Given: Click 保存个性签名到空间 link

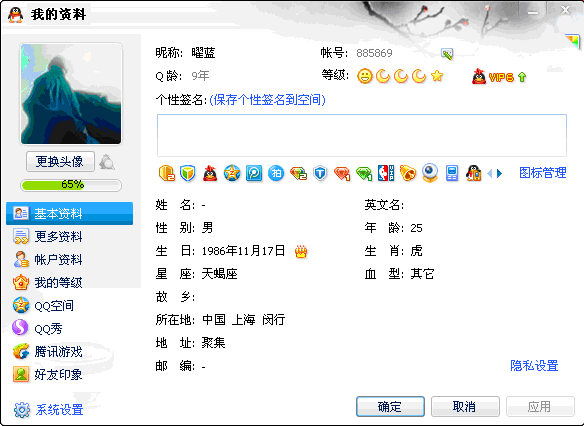Looking at the screenshot, I should click(267, 100).
